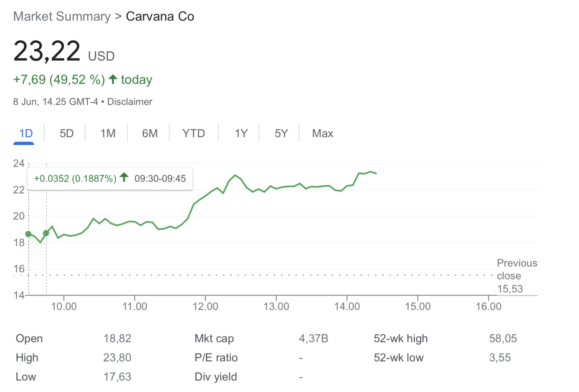
Task: Click the Previous close 15,53 label
Action: (x=516, y=276)
